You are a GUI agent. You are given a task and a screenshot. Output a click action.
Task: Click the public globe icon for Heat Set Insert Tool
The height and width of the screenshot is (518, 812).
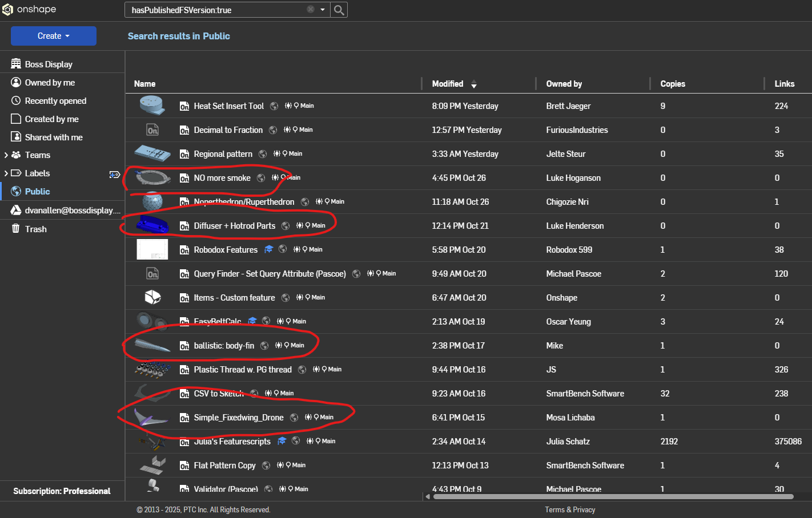click(x=274, y=106)
